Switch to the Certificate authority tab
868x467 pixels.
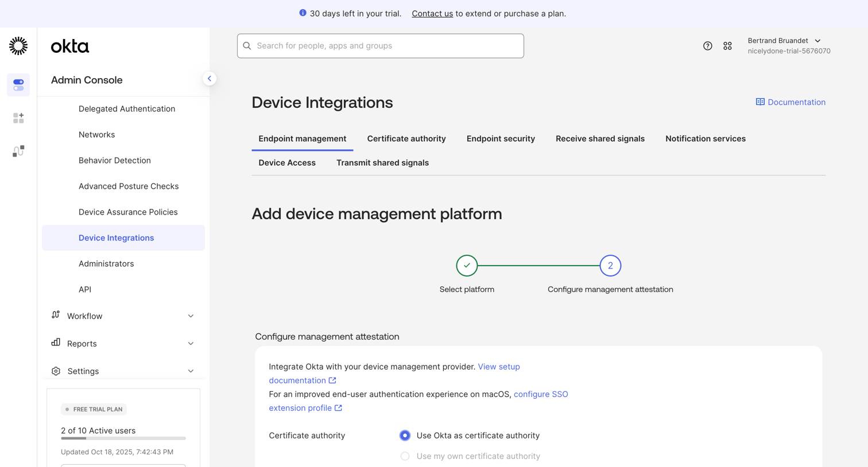click(x=406, y=139)
